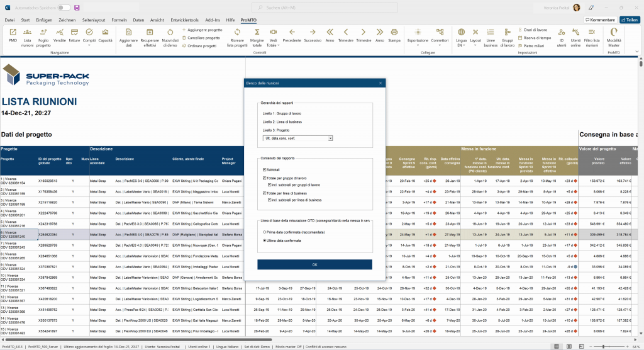Uncheck the Subtotali checkbox
The height and width of the screenshot is (350, 644).
[x=264, y=170]
